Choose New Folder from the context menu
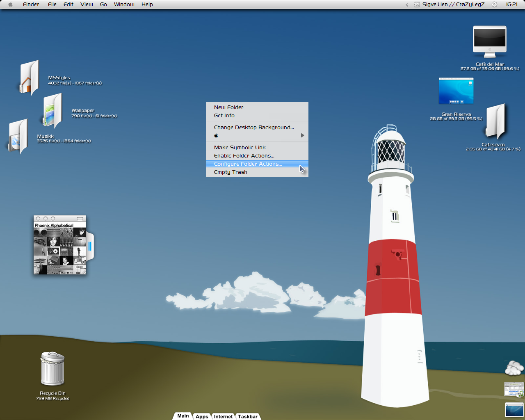This screenshot has width=525, height=420. point(257,107)
